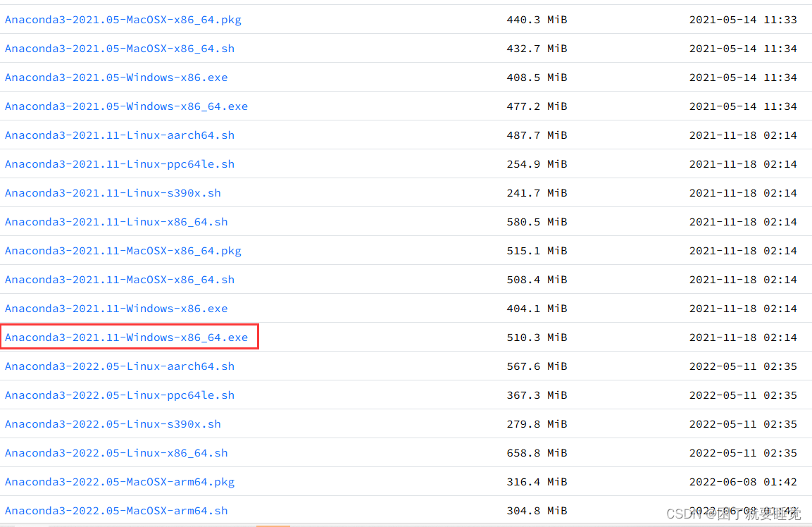Select the 658.8 MiB size value
Viewport: 812px width, 527px height.
pyautogui.click(x=537, y=453)
